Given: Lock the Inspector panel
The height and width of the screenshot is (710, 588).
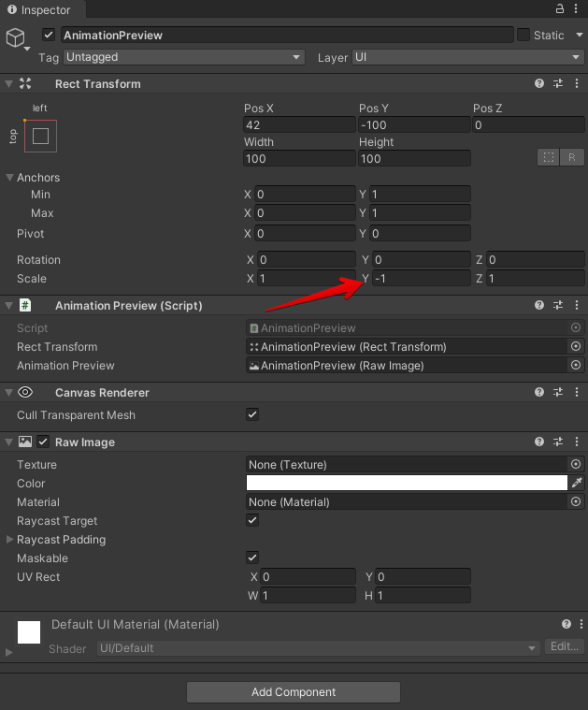Looking at the screenshot, I should 560,8.
